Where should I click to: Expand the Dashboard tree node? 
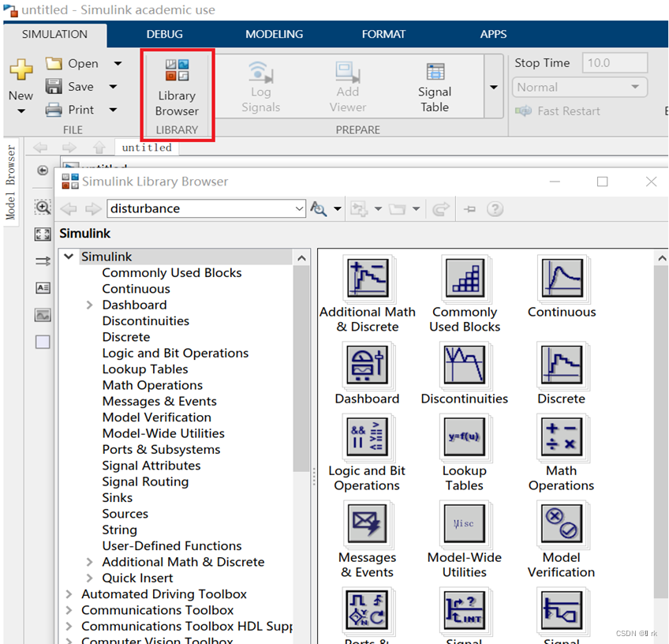click(89, 305)
